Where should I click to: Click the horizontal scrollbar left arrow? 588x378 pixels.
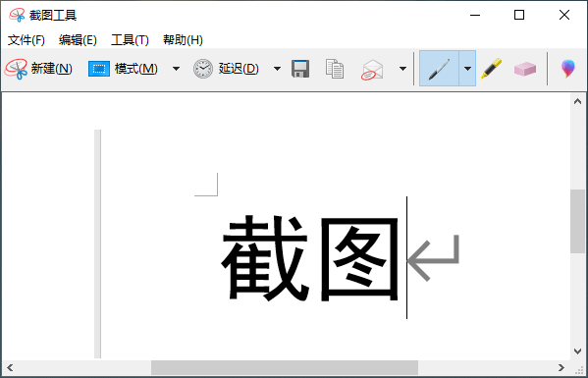[10, 367]
